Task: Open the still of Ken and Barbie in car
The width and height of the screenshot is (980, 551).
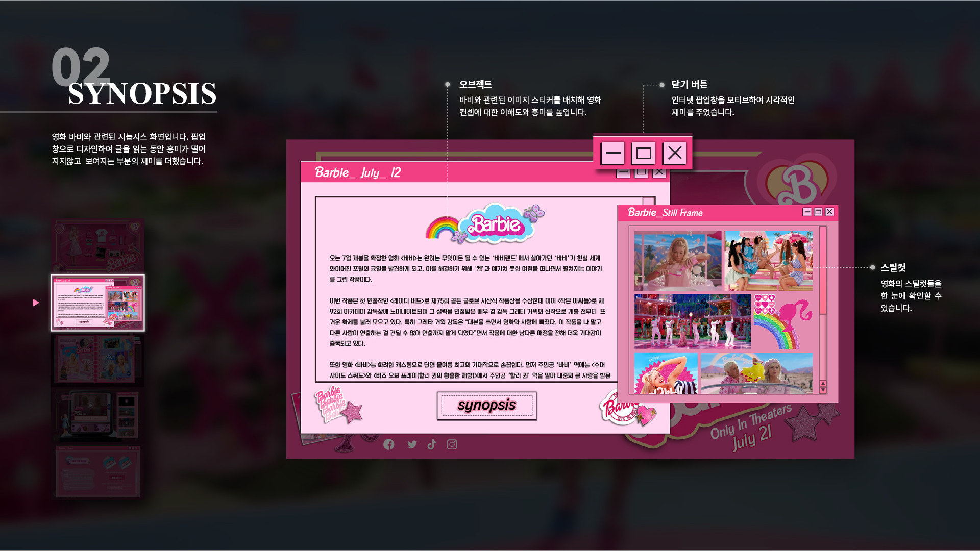Action: [756, 373]
